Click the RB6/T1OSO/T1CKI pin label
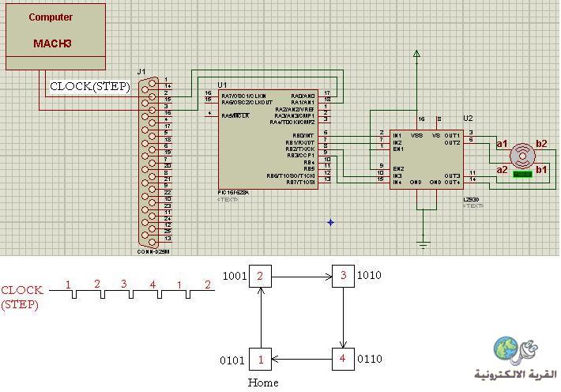This screenshot has height=392, width=561. click(291, 175)
